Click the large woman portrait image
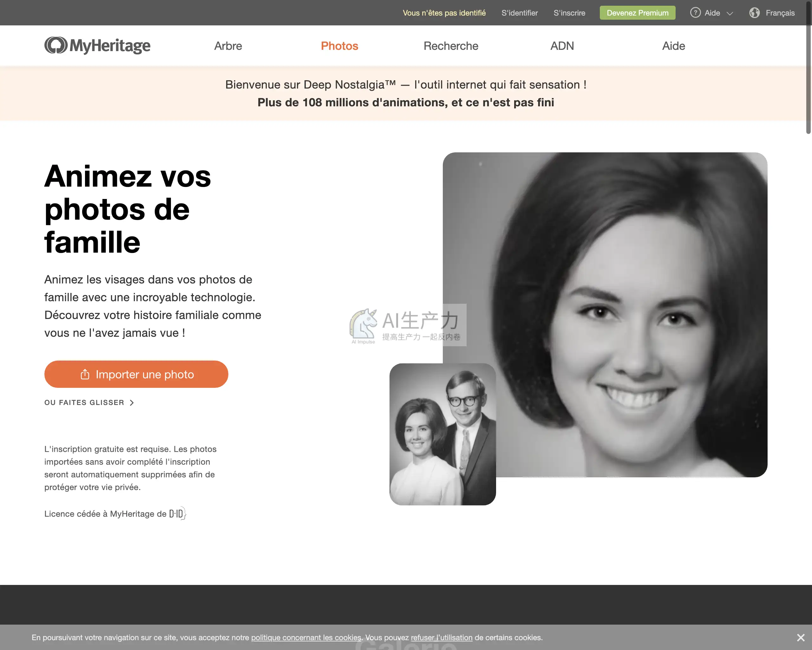 [605, 315]
